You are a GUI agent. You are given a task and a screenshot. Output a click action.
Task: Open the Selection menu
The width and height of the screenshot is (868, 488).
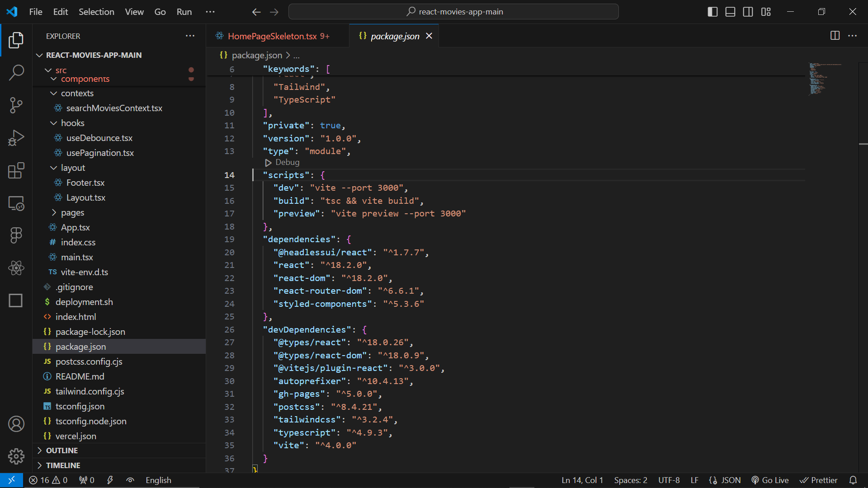pyautogui.click(x=96, y=12)
